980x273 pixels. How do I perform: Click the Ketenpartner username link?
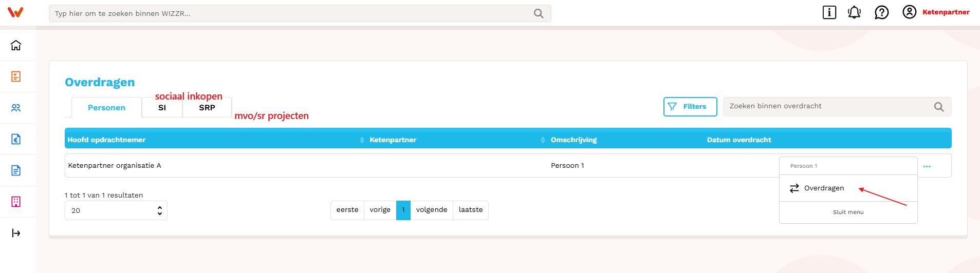[x=946, y=12]
